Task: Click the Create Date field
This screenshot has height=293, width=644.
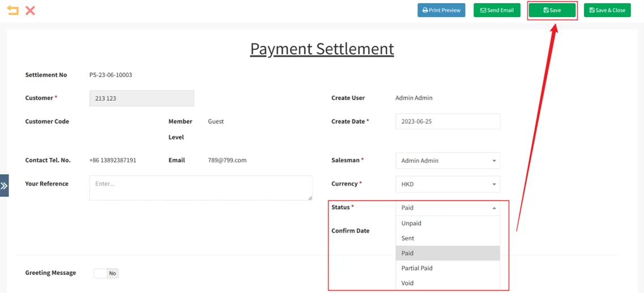Action: click(x=447, y=122)
